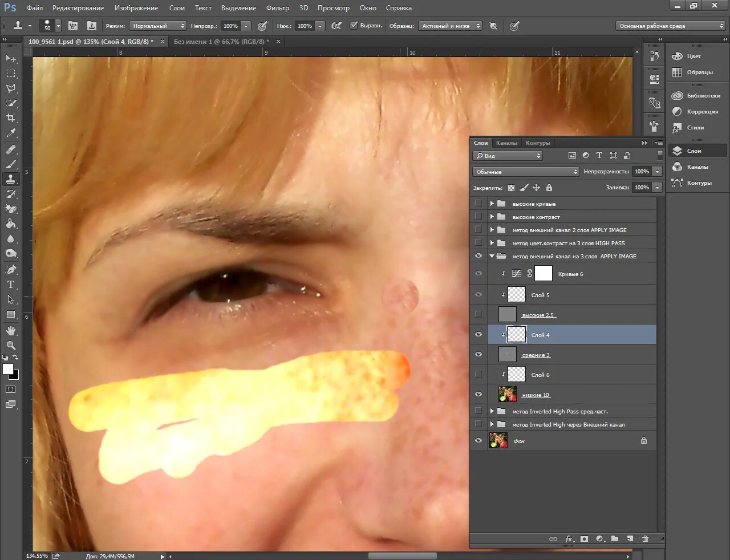Hide the Фон layer

(x=478, y=440)
